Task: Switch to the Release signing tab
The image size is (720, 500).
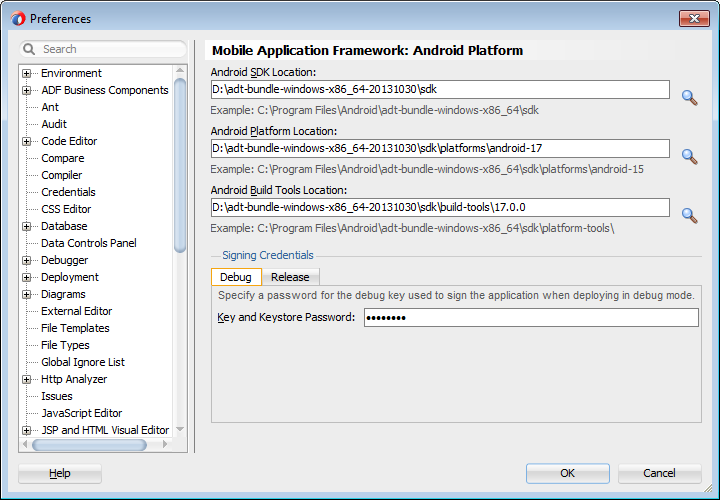Action: pyautogui.click(x=290, y=277)
